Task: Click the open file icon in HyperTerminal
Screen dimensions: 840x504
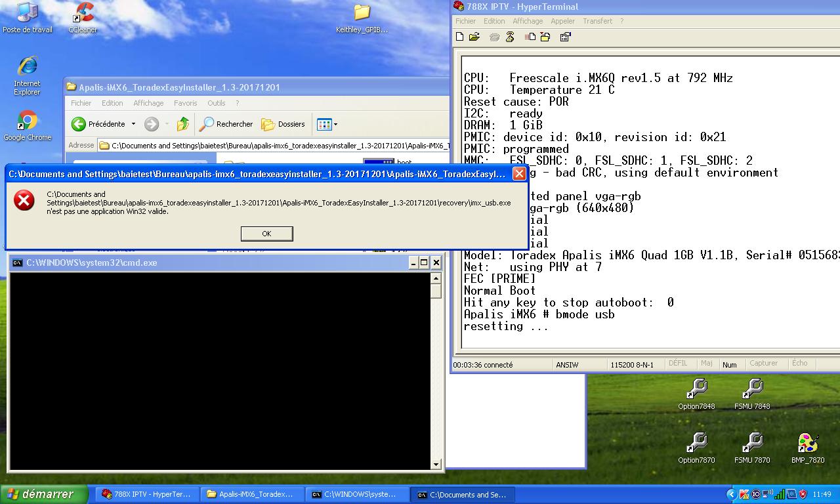Action: (x=474, y=37)
